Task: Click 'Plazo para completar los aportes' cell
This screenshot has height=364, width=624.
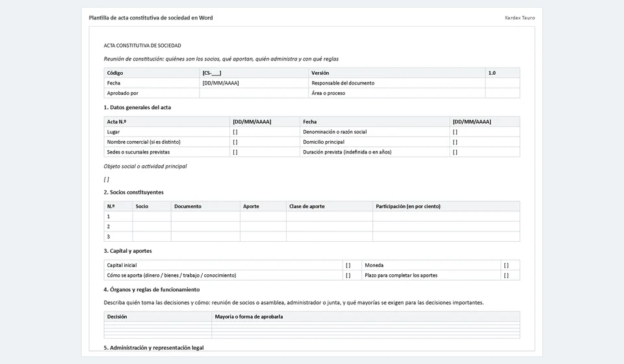Action: pos(431,276)
